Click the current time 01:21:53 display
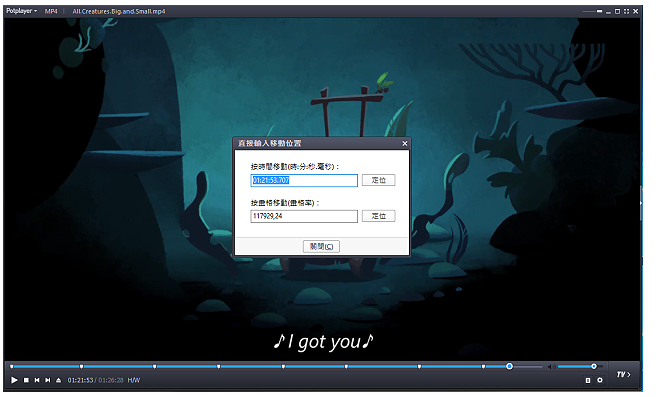 tap(80, 380)
